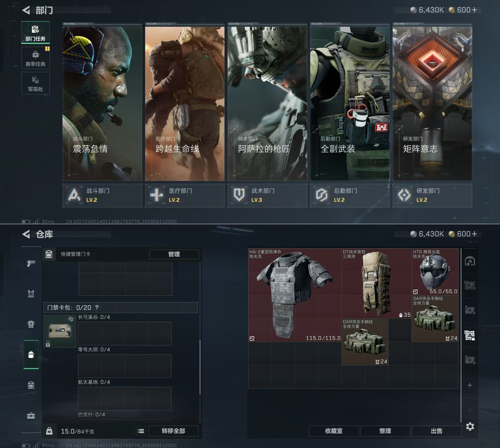The height and width of the screenshot is (448, 500).
Task: Click the 整理 button
Action: tap(385, 431)
